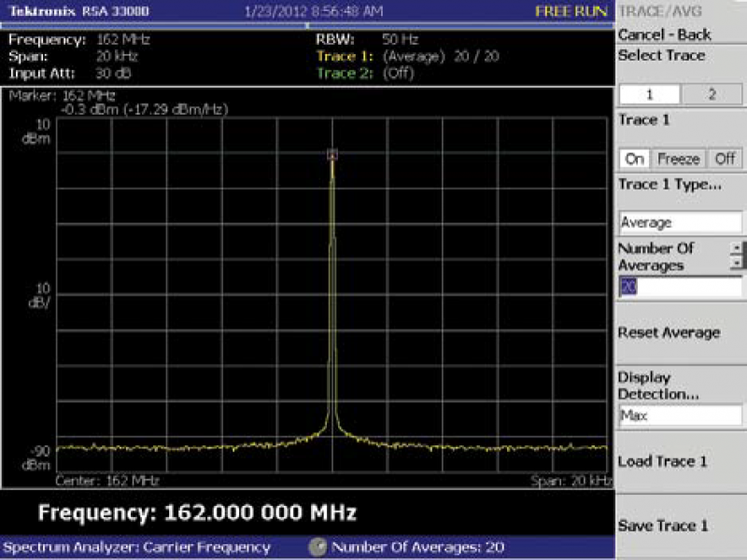Click the marker symbol at the spectrum peak

pyautogui.click(x=332, y=156)
